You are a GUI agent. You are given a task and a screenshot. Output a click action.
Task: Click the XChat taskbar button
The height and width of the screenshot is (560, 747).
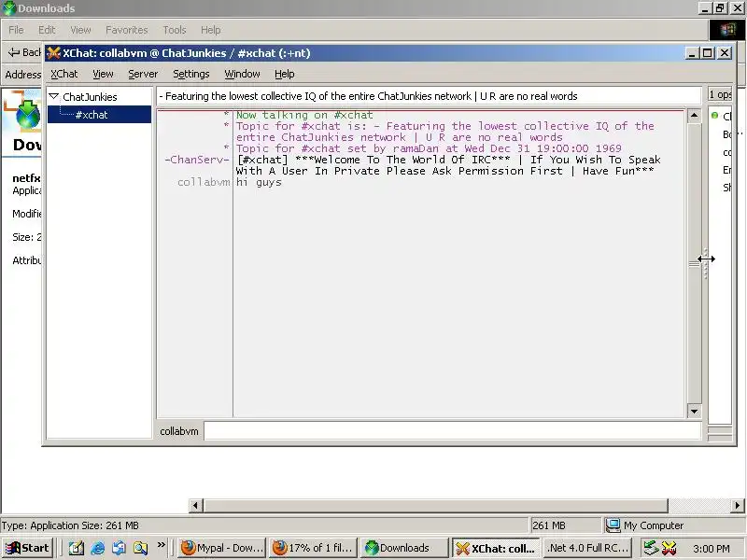[x=496, y=548]
